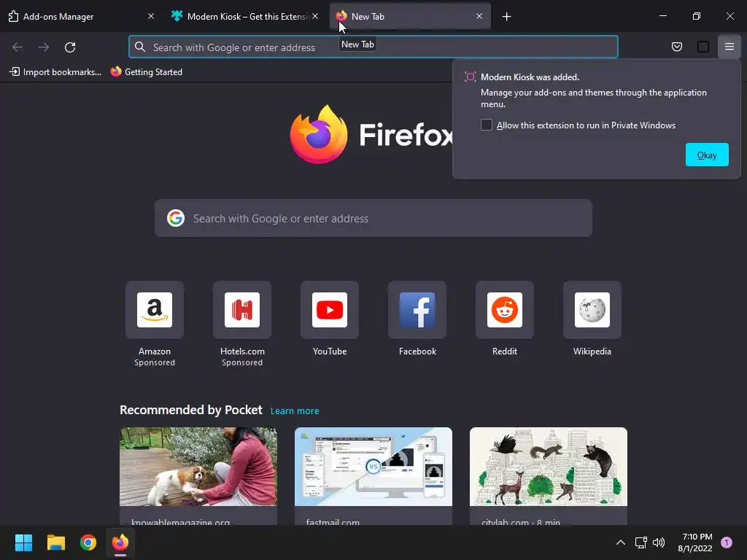The image size is (747, 560).
Task: Open a new tab with plus button
Action: click(x=506, y=17)
